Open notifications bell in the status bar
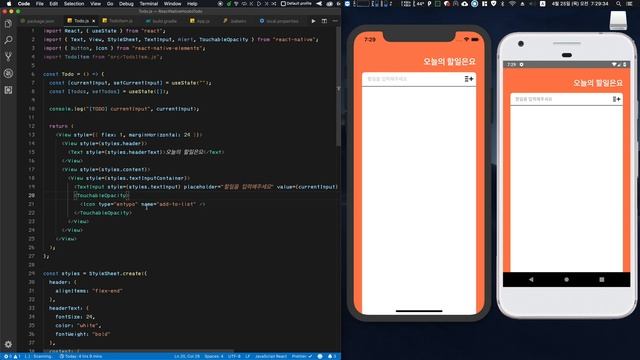The height and width of the screenshot is (360, 640). (331, 356)
